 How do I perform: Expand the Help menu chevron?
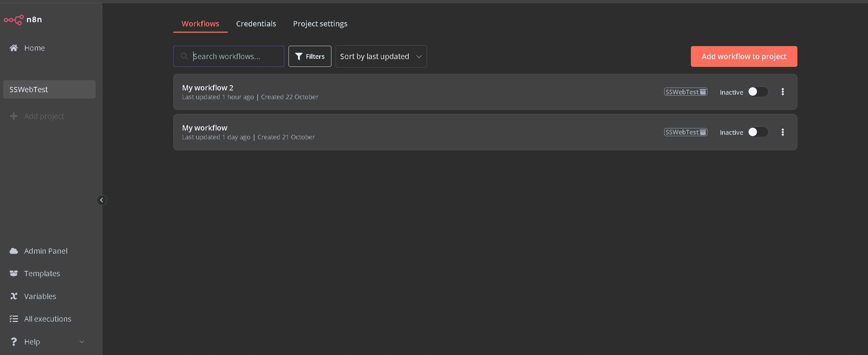click(82, 342)
